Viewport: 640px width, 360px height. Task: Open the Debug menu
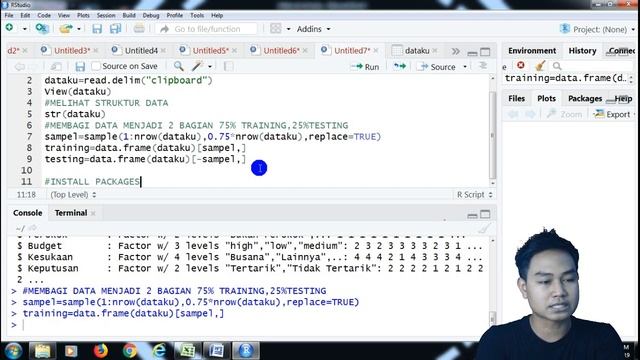coord(151,16)
